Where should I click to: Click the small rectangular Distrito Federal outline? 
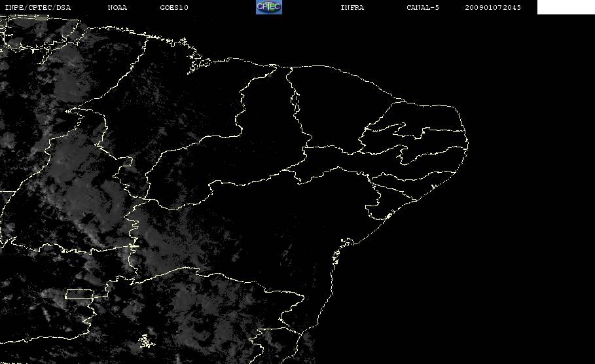point(79,294)
